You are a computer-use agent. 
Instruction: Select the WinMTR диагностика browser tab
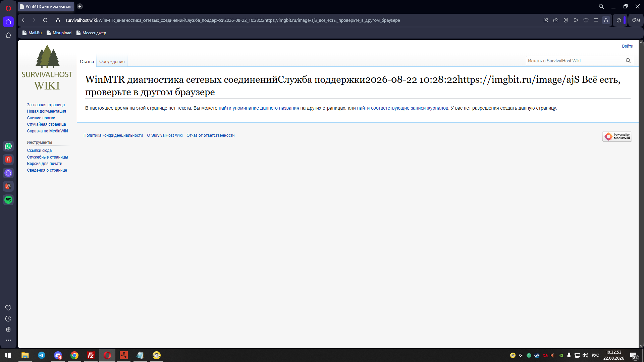(x=46, y=6)
